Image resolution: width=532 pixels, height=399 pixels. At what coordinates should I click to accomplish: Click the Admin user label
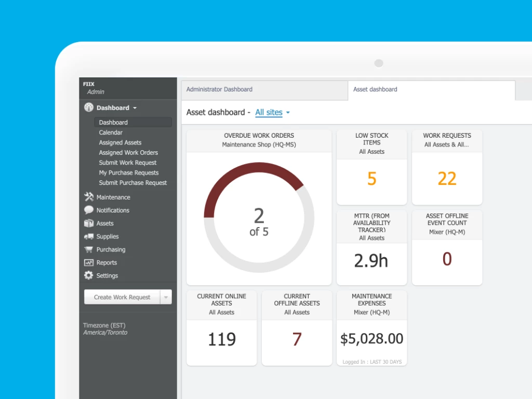pyautogui.click(x=96, y=92)
